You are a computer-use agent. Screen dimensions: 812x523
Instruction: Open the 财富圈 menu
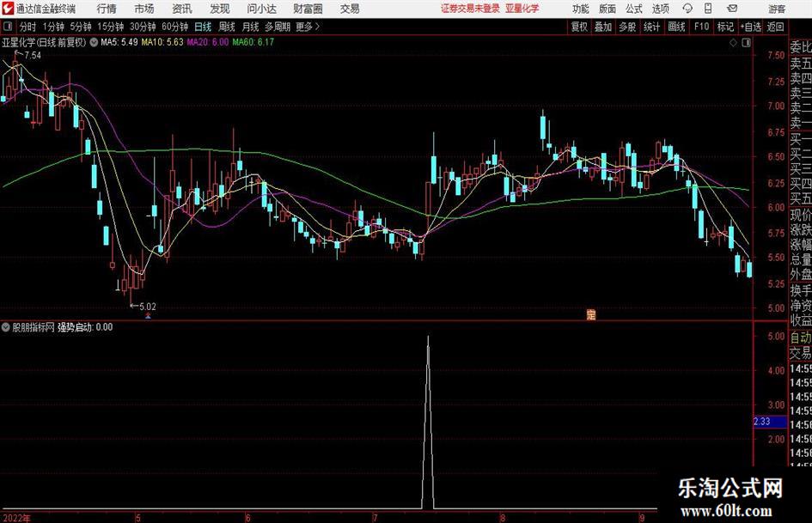point(308,9)
